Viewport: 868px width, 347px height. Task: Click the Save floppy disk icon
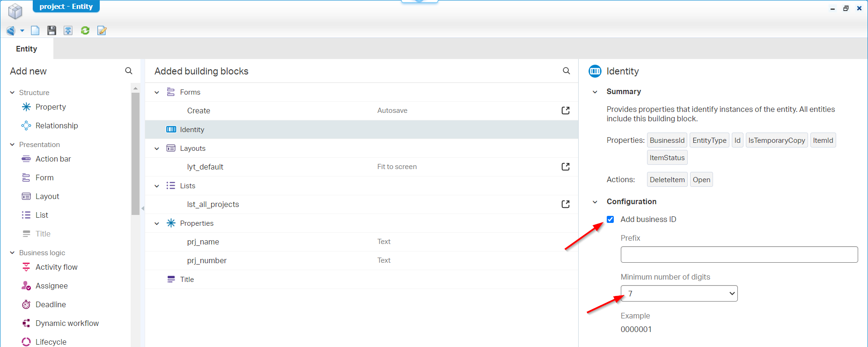click(51, 30)
